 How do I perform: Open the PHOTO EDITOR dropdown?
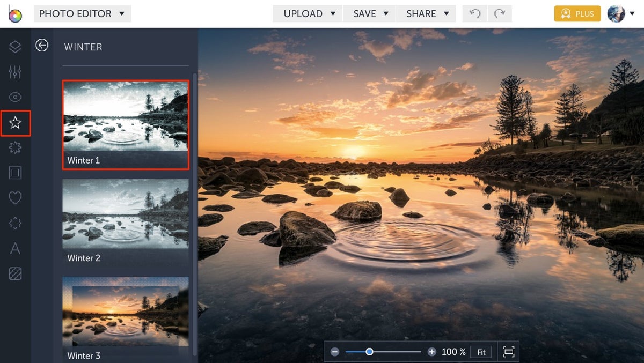click(82, 13)
